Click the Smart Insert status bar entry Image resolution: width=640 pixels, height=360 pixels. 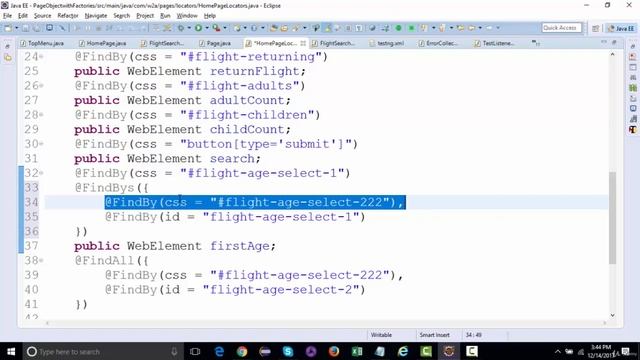435,335
